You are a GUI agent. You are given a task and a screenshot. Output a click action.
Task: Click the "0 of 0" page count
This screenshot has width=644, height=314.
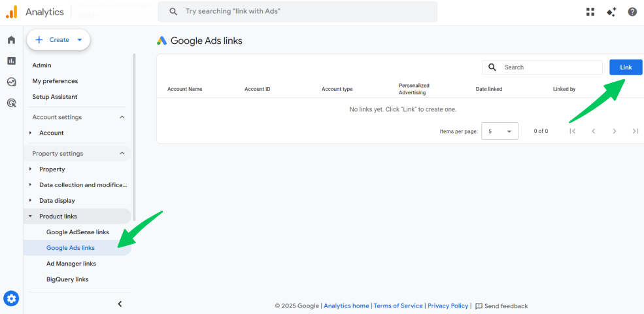pyautogui.click(x=541, y=131)
